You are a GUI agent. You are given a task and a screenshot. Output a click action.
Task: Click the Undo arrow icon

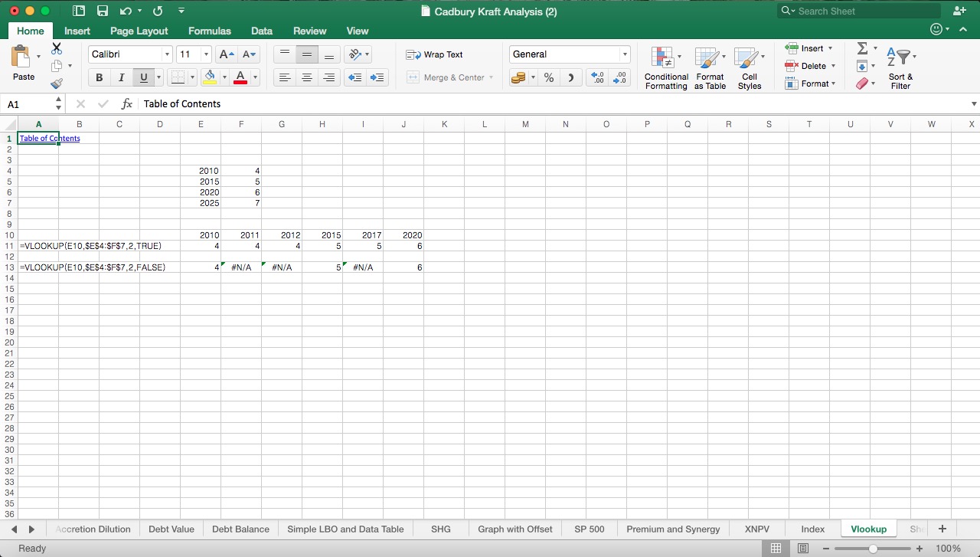[126, 11]
